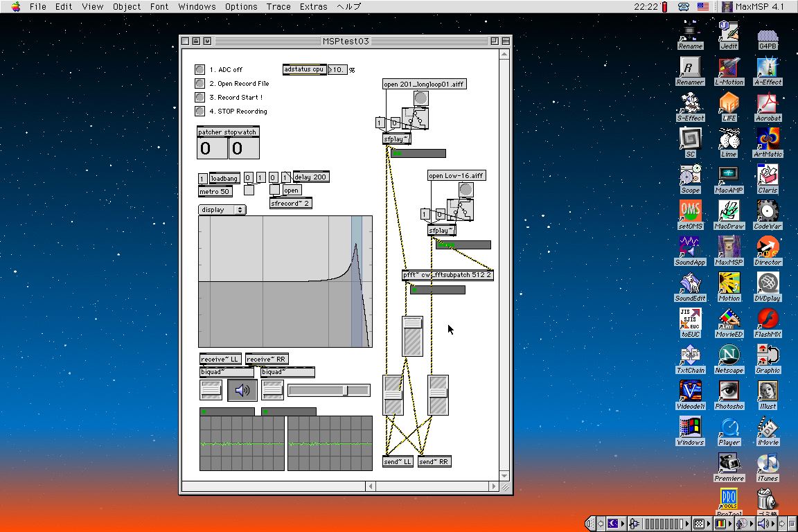Click the 'open 201_longloop01.aiff' message box

click(424, 85)
